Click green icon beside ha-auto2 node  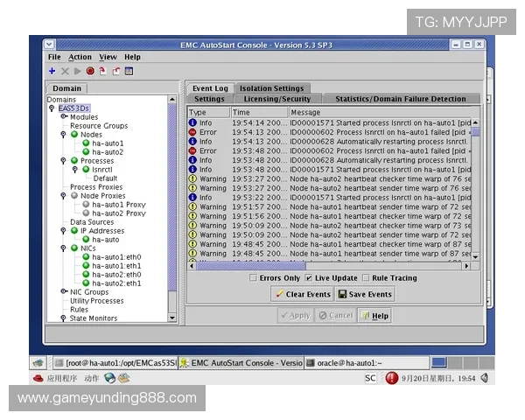tap(86, 151)
